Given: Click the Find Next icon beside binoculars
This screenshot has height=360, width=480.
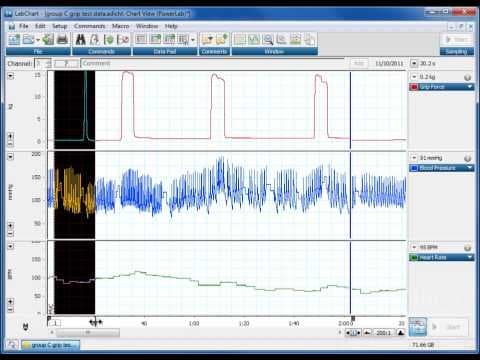Looking at the screenshot, I should click(95, 40).
